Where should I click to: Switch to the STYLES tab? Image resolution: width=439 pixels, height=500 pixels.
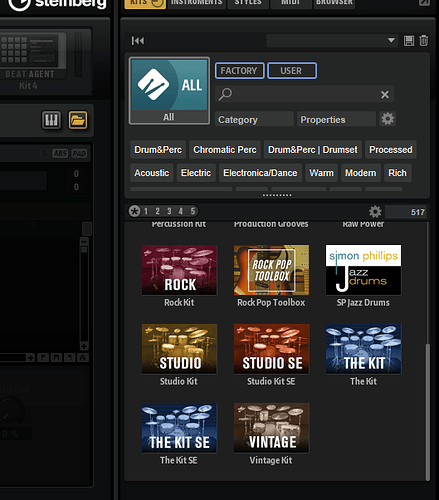248,3
